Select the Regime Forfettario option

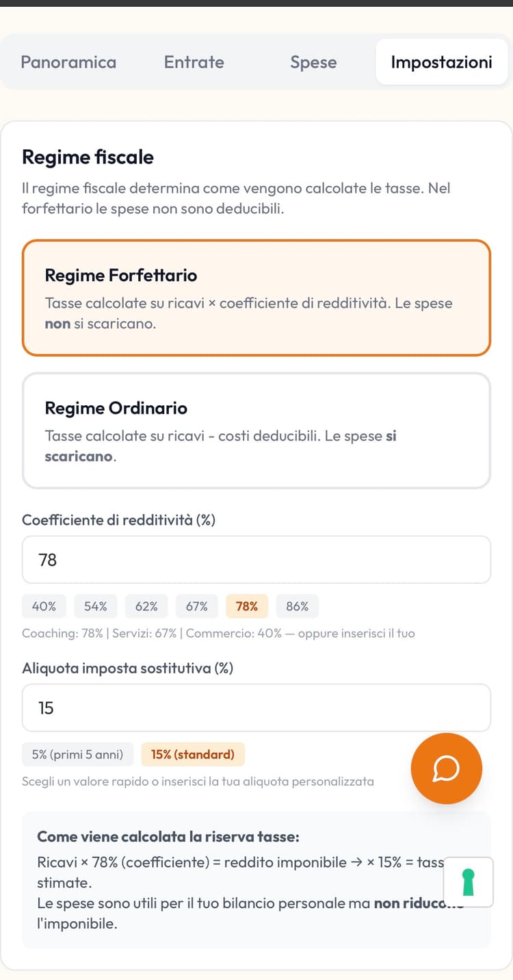[256, 296]
